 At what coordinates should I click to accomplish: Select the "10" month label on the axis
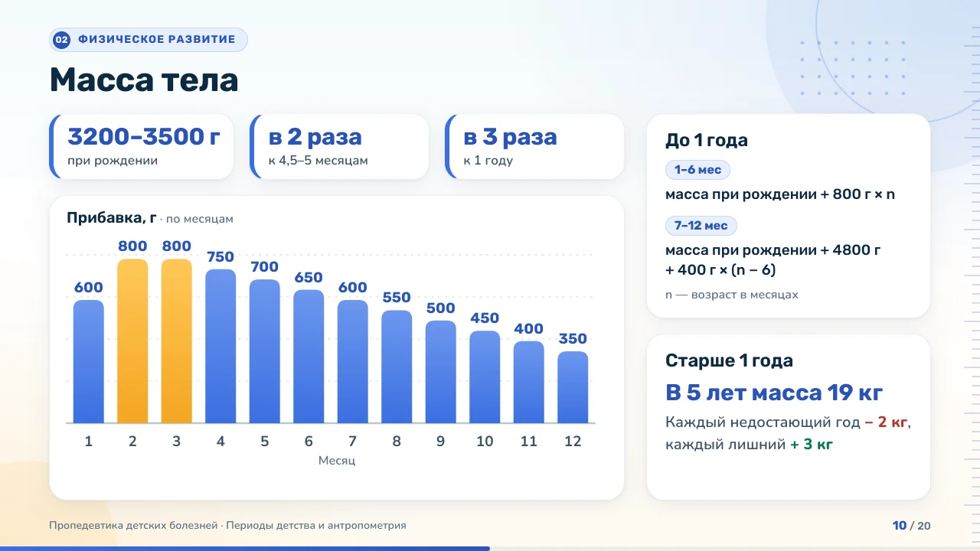(485, 442)
